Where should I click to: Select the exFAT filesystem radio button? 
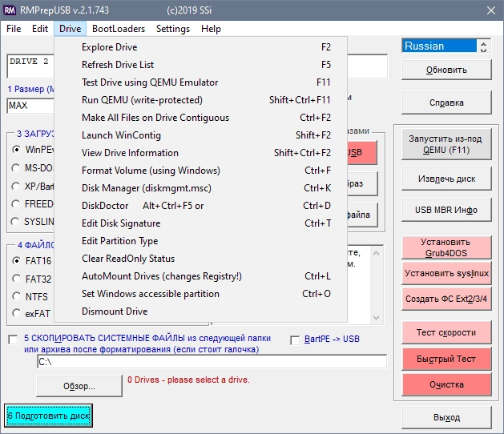[16, 313]
